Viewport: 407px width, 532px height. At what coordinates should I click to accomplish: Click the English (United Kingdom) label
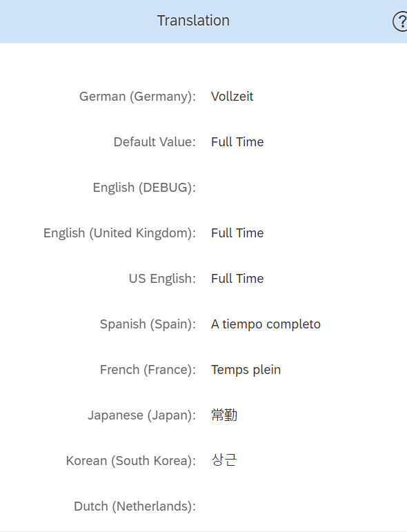(x=120, y=233)
